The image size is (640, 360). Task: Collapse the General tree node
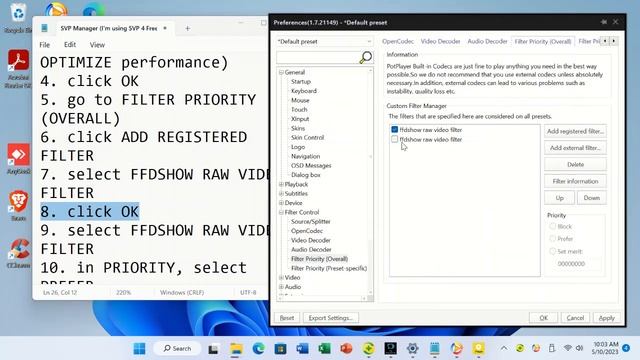pyautogui.click(x=281, y=72)
